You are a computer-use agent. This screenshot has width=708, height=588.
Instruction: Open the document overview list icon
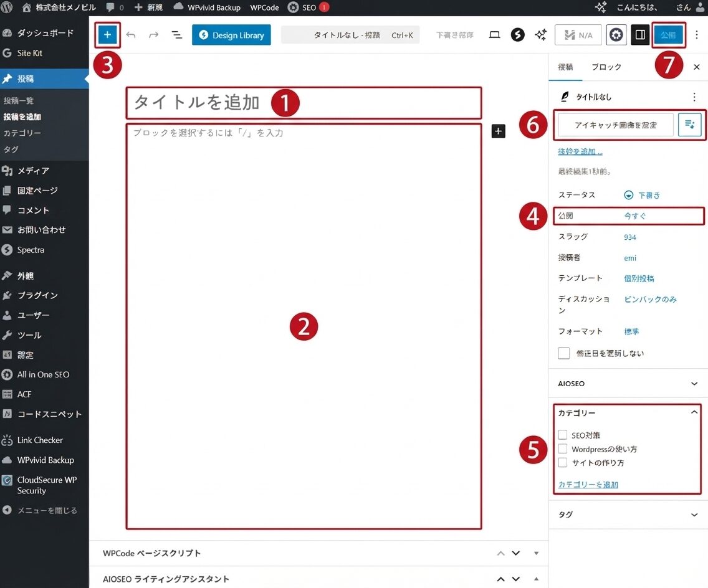point(177,35)
